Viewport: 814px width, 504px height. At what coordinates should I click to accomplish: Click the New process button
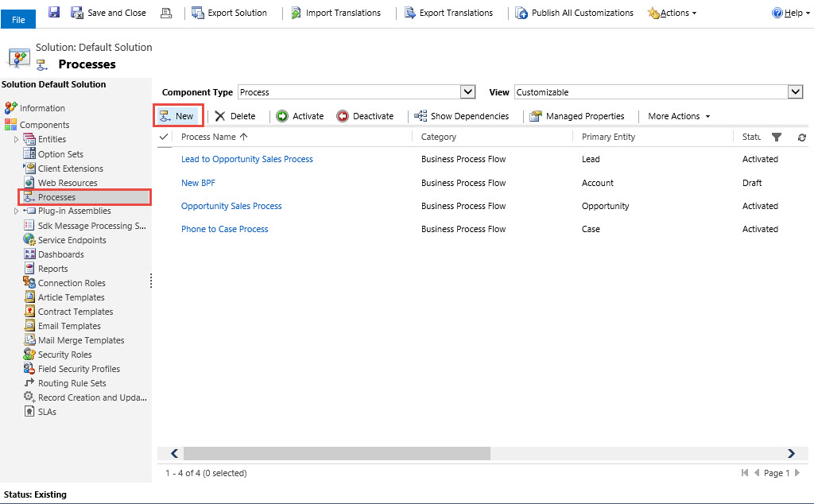(177, 116)
